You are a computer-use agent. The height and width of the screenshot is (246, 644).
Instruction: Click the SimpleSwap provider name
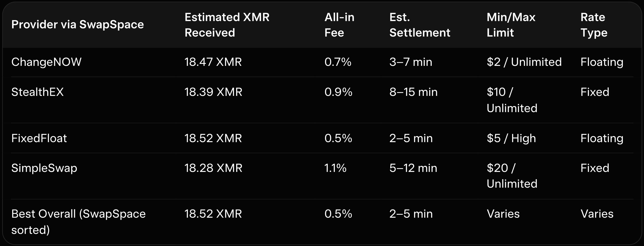pyautogui.click(x=44, y=168)
